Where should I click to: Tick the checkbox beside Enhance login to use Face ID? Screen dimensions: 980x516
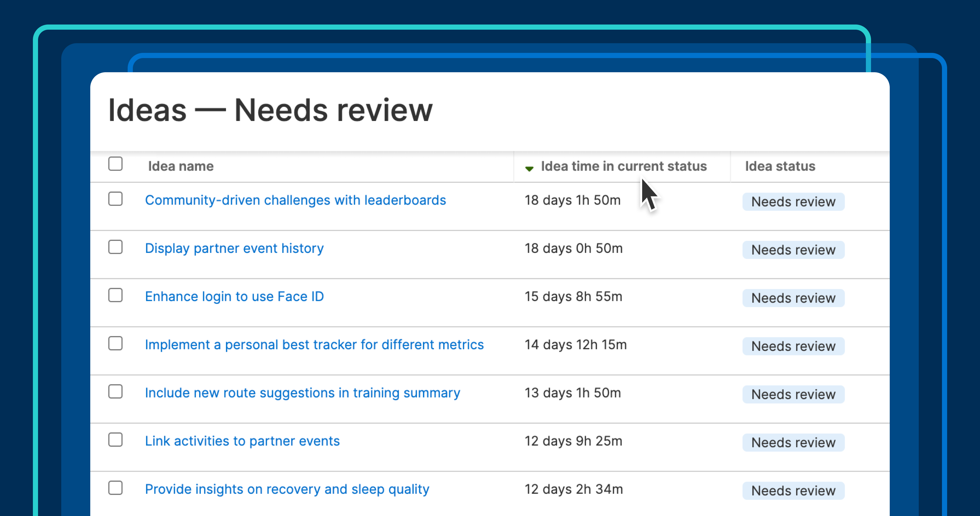point(115,295)
